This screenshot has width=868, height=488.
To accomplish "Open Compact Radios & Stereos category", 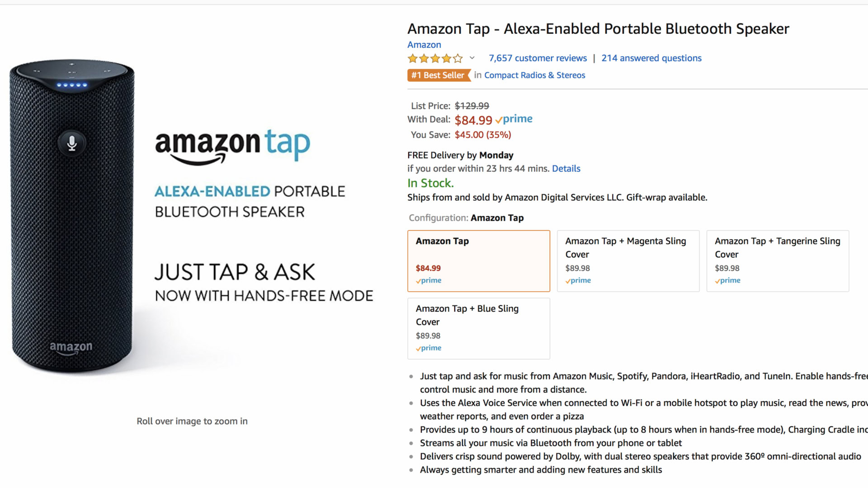I will (534, 76).
